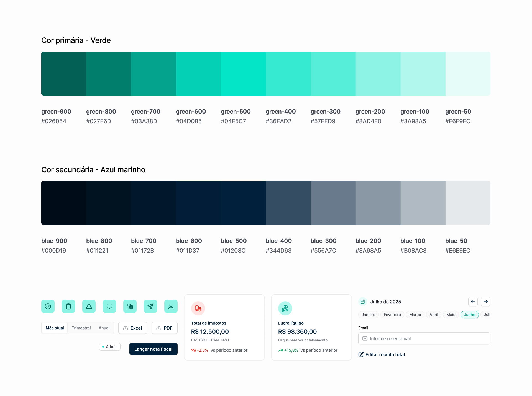Select the Fevereiro month chip
This screenshot has height=396, width=532.
click(x=392, y=315)
